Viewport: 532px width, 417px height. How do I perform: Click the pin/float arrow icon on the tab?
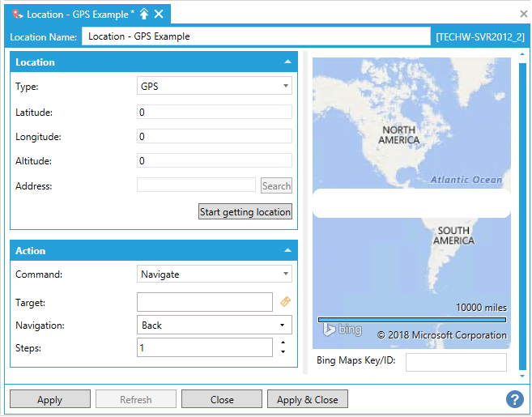(144, 14)
